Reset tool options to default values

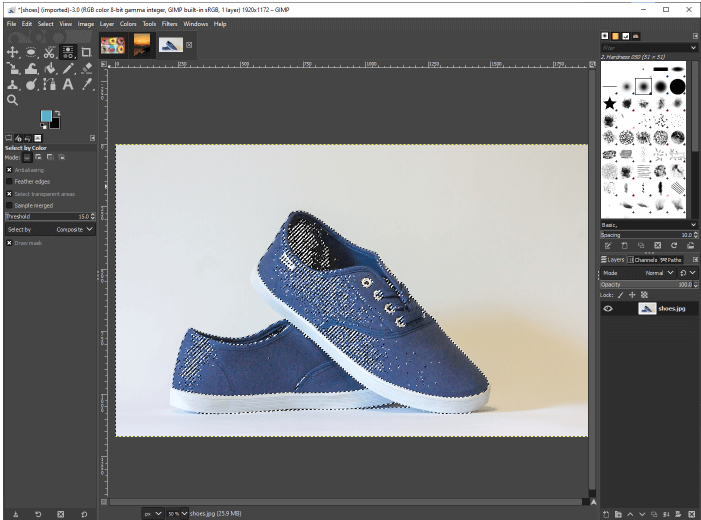(84, 514)
